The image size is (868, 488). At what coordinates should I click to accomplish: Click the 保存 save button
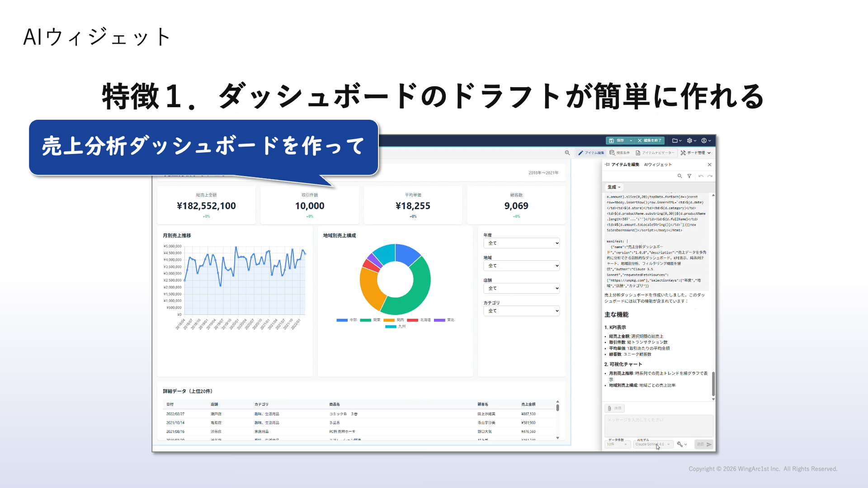[x=617, y=141]
